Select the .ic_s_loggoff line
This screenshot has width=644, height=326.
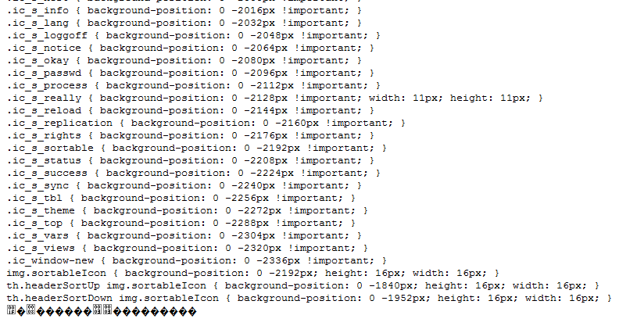pyautogui.click(x=194, y=35)
